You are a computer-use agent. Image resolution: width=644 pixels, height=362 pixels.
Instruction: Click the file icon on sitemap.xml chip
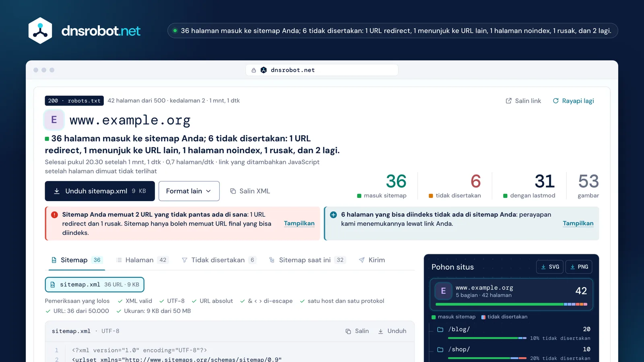[x=53, y=285]
